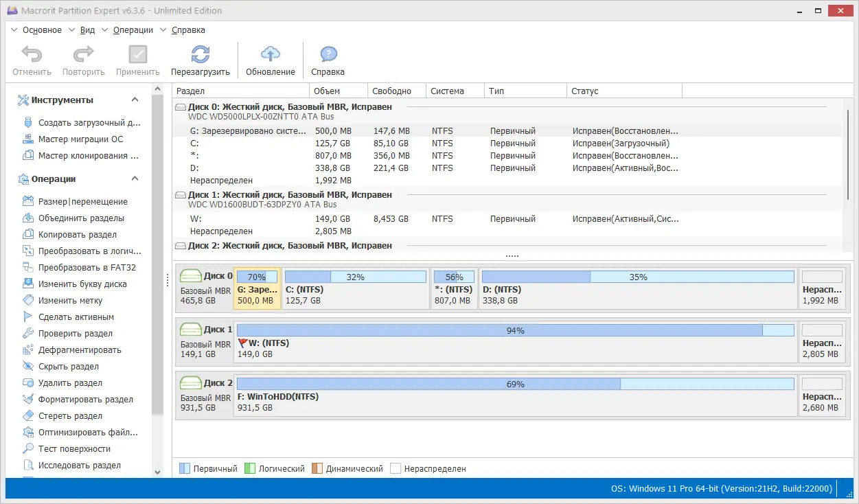
Task: Click Удалить раздел in operations list
Action: pos(70,383)
